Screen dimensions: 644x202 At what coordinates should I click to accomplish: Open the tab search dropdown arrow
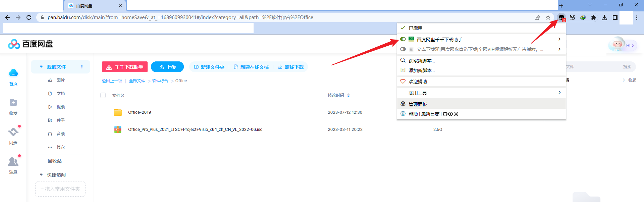click(590, 5)
